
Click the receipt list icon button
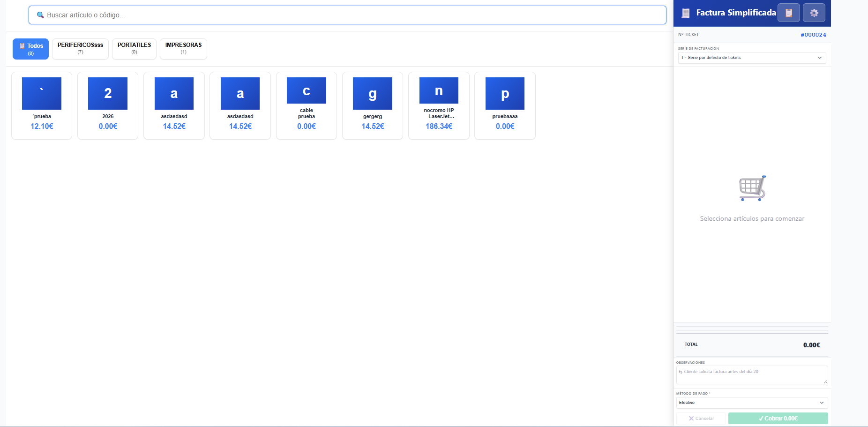pyautogui.click(x=789, y=13)
